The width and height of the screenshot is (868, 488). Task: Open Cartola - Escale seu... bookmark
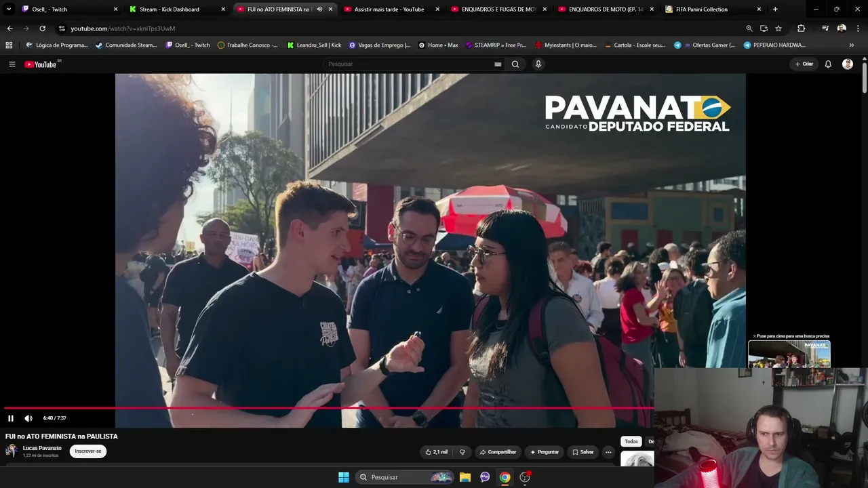pyautogui.click(x=635, y=45)
